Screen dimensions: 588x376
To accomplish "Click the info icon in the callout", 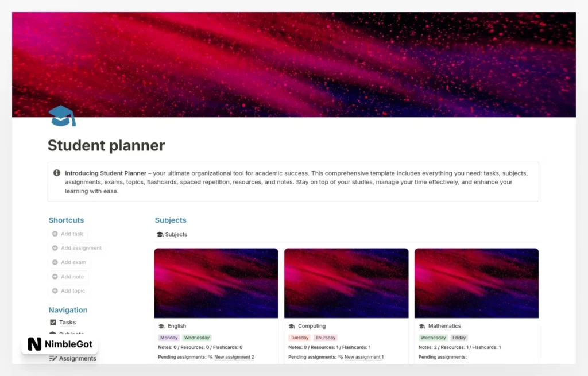I will coord(57,173).
